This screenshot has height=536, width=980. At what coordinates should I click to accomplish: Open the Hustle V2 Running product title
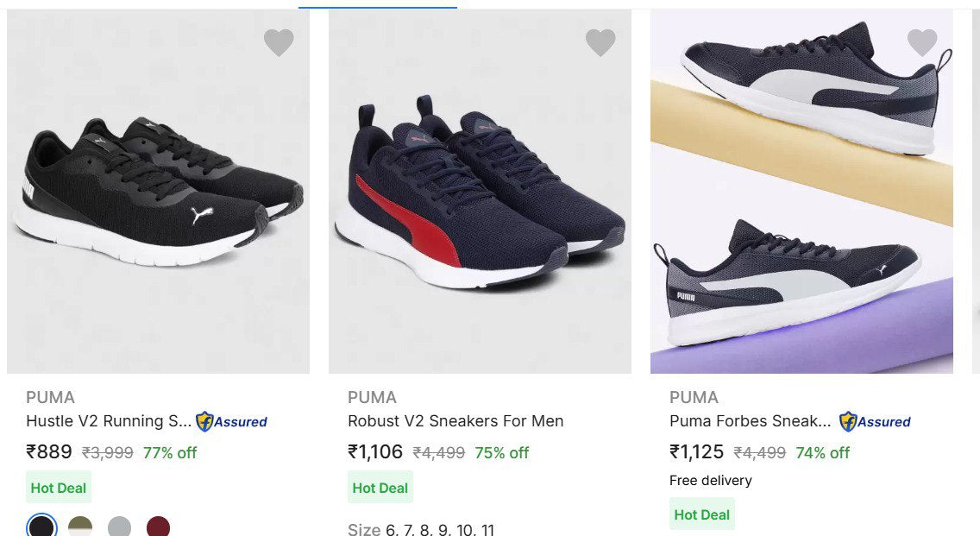click(109, 421)
